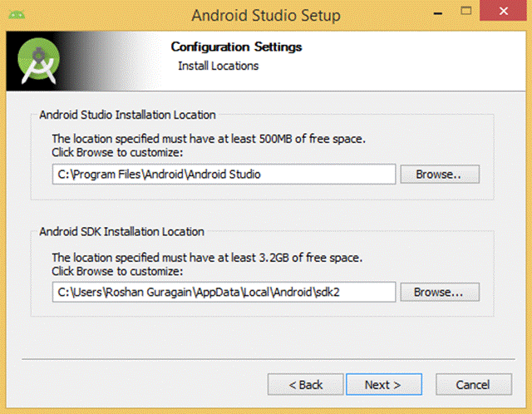
Task: Proceed with the Next button
Action: (x=384, y=384)
